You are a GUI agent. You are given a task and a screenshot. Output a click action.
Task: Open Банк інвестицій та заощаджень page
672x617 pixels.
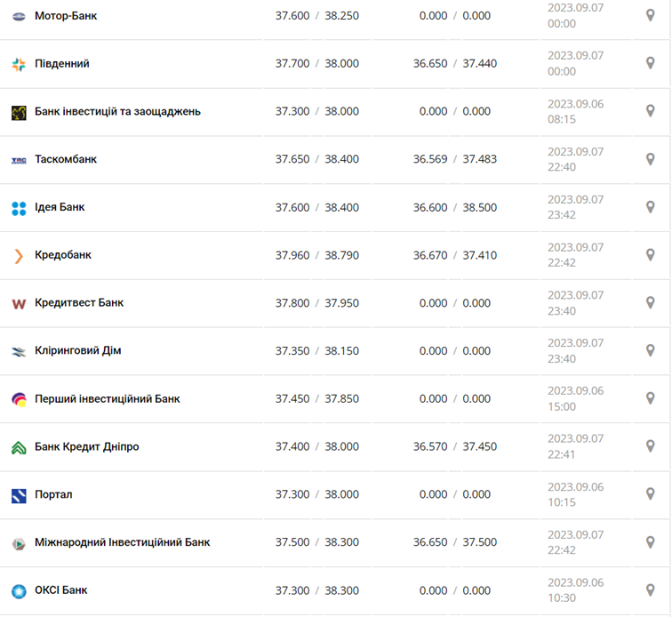click(117, 112)
